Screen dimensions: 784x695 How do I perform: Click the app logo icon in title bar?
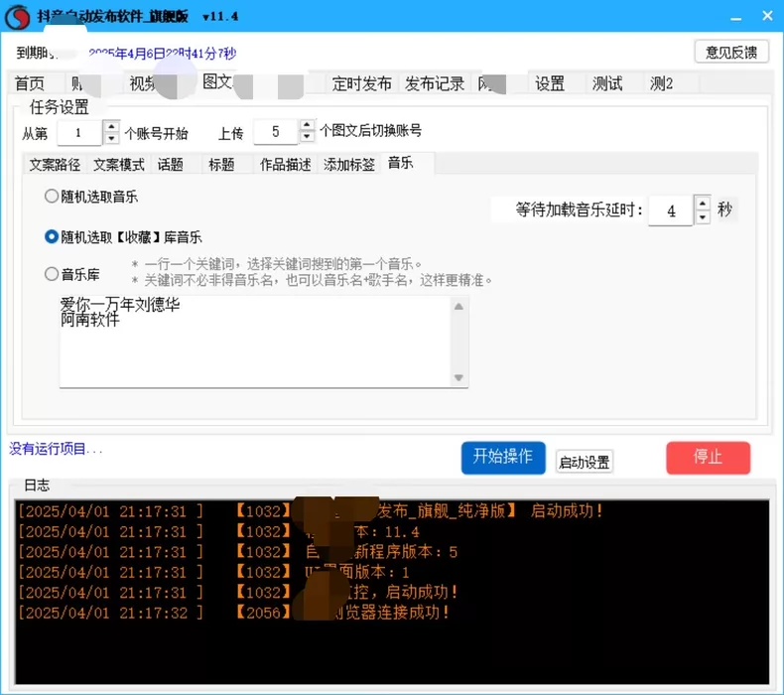[18, 17]
